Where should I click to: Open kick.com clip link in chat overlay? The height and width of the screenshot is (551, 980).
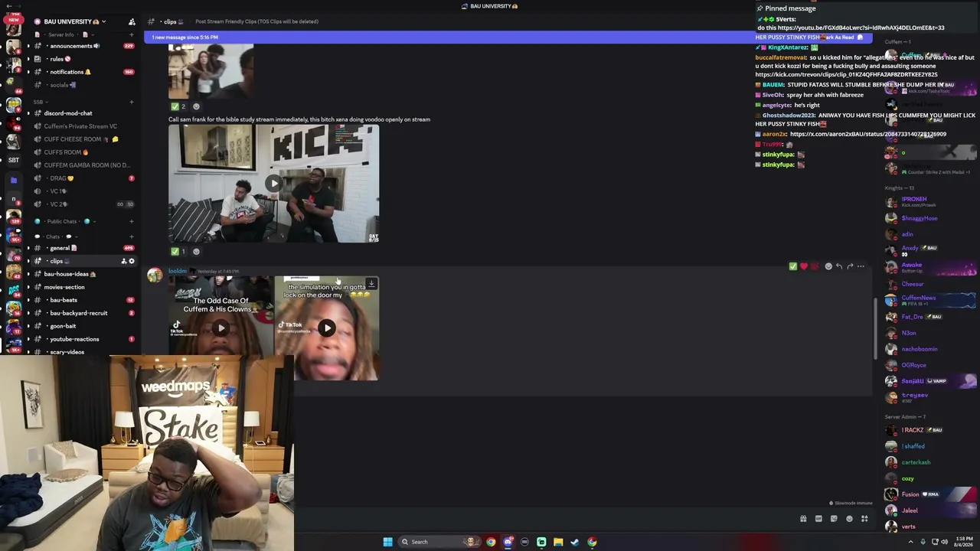[x=847, y=75]
